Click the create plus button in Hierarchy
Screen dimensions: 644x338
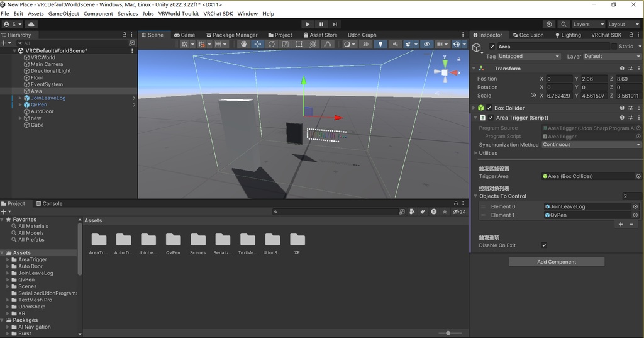coord(5,43)
